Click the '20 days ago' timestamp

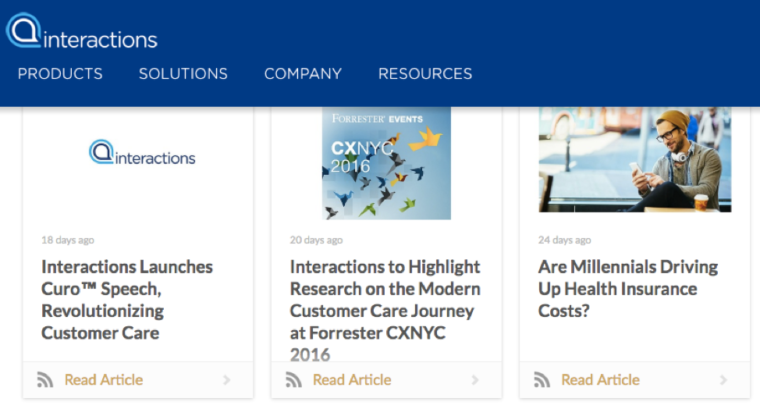point(316,240)
